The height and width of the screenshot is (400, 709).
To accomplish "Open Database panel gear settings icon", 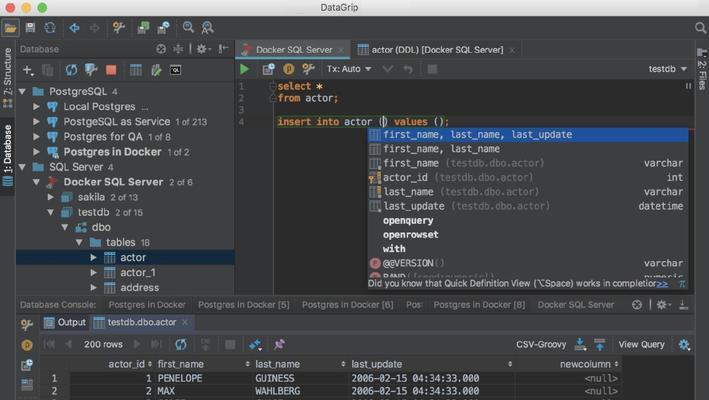I will pos(203,49).
